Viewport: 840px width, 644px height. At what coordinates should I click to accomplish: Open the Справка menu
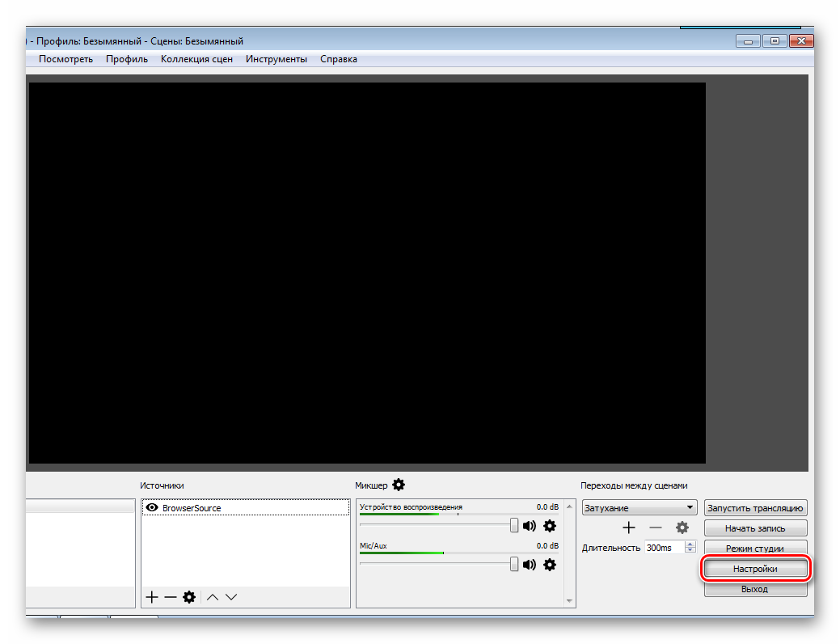click(339, 59)
